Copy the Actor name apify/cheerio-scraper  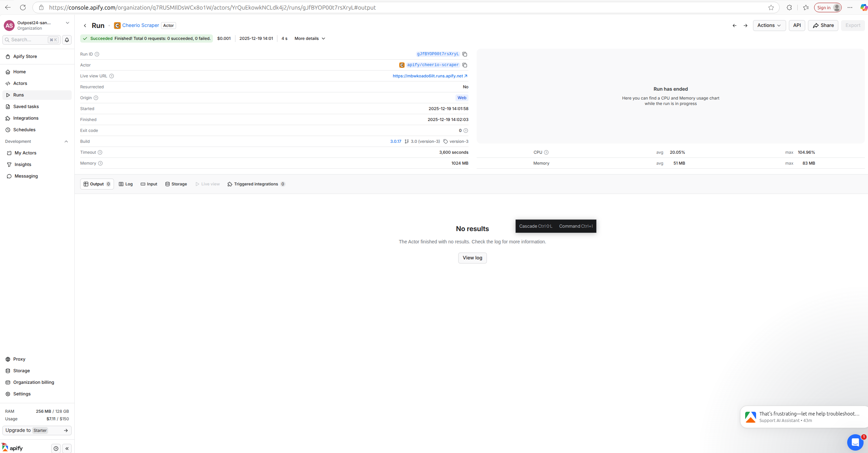[464, 65]
